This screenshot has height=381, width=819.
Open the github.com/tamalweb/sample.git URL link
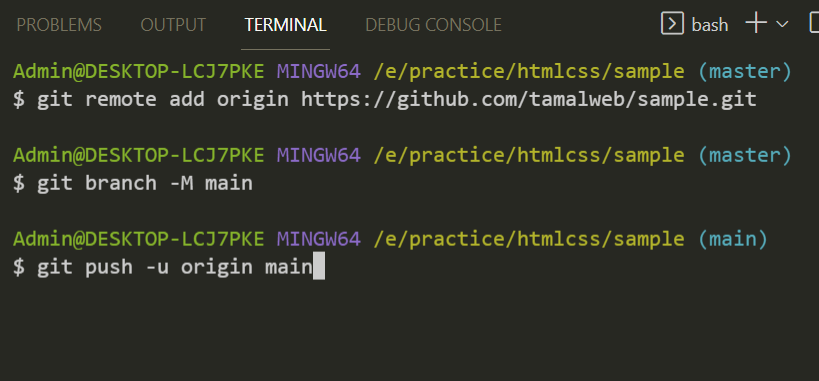(x=529, y=99)
